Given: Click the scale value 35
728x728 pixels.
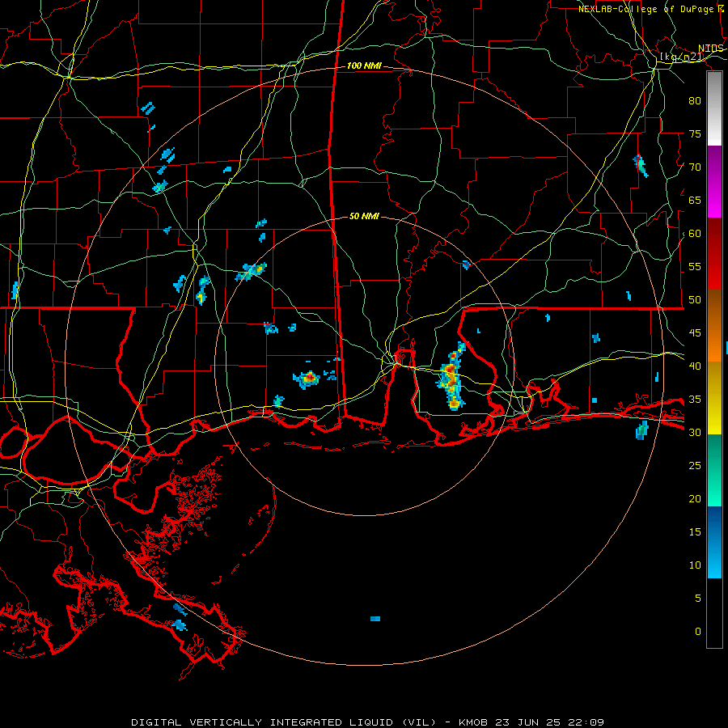Looking at the screenshot, I should [695, 400].
